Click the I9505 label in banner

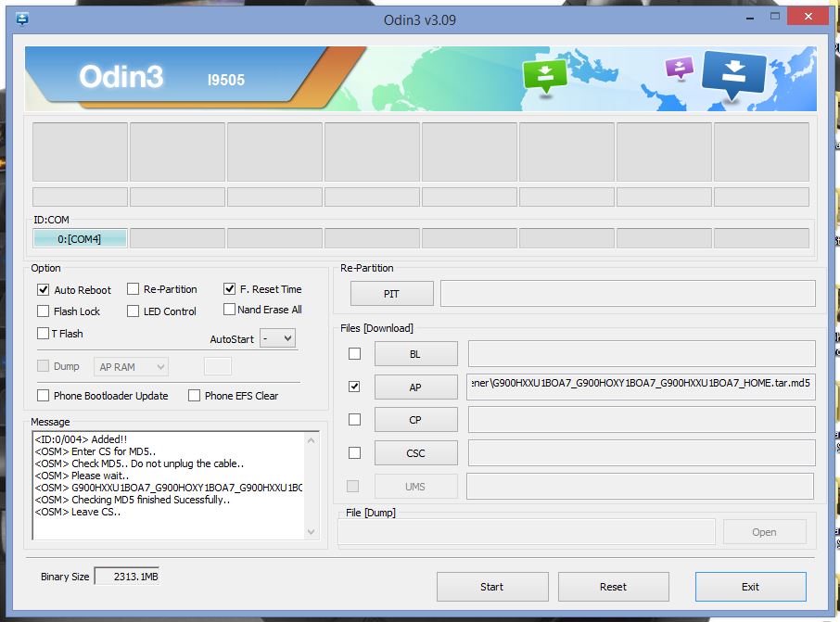(226, 80)
